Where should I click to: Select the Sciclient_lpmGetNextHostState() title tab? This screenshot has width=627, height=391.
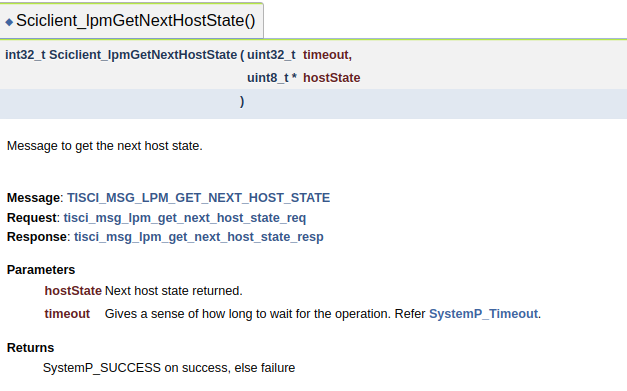[132, 21]
